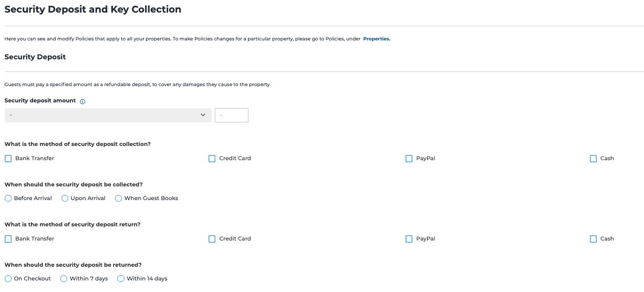
Task: Select Before Arrival radio option
Action: point(8,199)
